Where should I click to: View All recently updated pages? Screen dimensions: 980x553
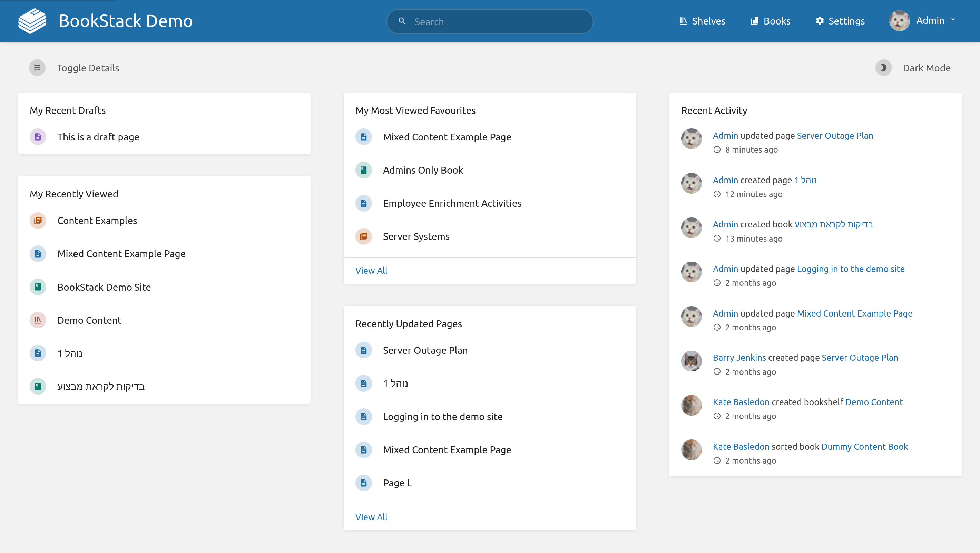tap(371, 517)
